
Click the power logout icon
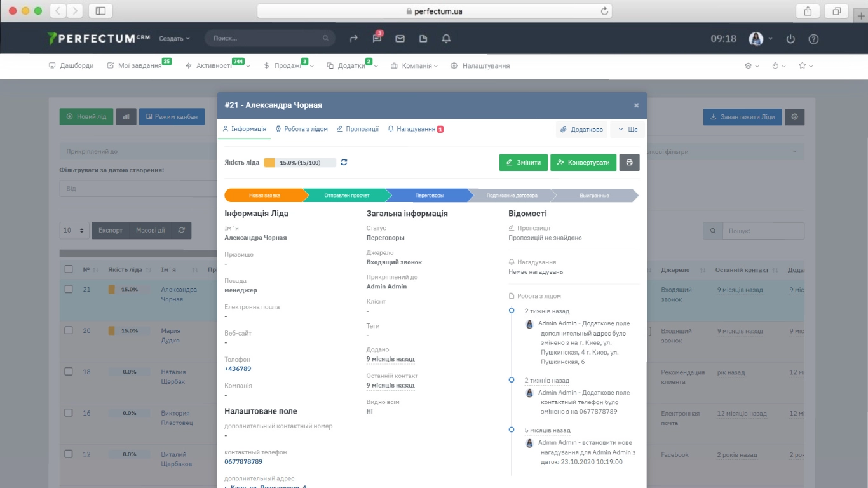(790, 39)
